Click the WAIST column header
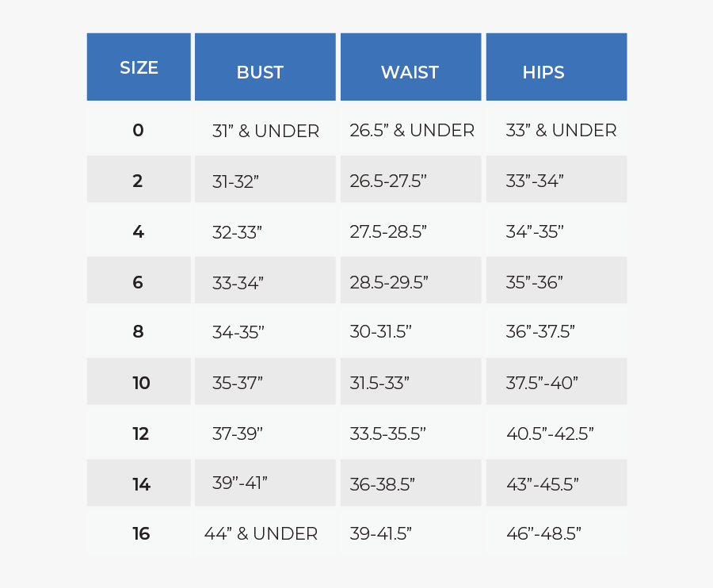 click(410, 72)
